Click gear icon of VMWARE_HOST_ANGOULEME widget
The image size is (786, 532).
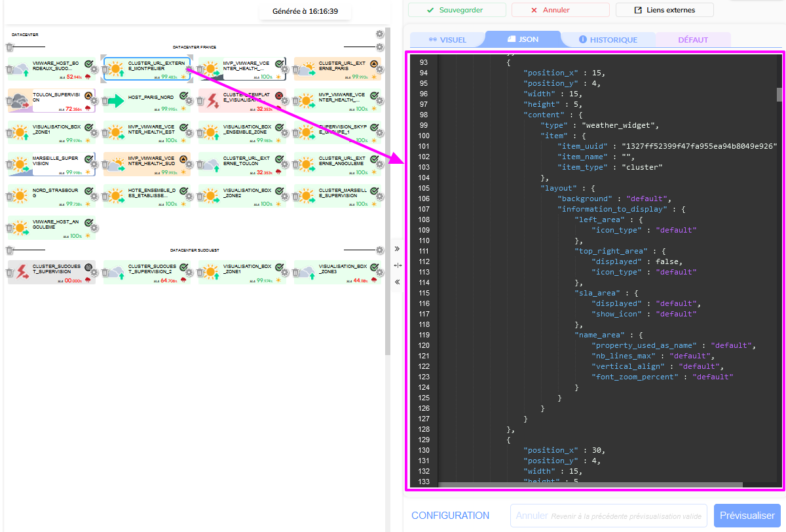94,229
